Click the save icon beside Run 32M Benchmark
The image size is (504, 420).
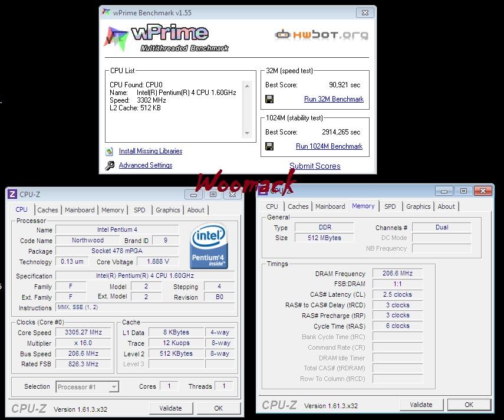[269, 99]
